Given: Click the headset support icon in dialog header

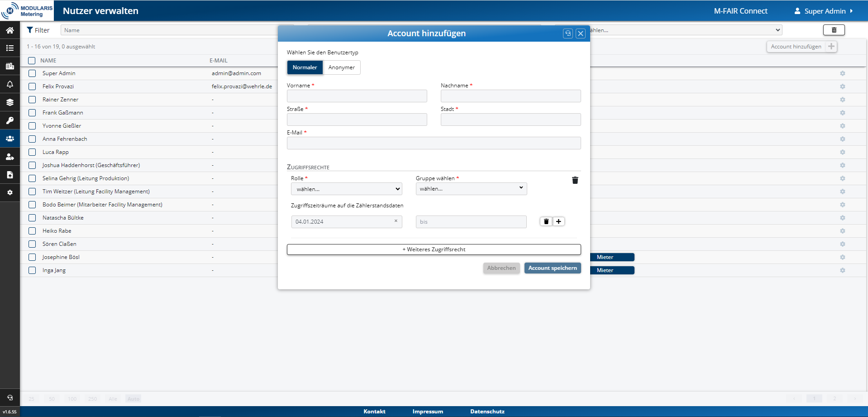Looking at the screenshot, I should (x=568, y=34).
